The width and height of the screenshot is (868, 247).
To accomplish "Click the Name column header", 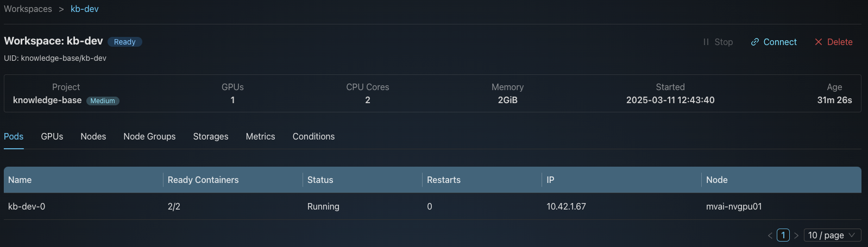I will 20,180.
